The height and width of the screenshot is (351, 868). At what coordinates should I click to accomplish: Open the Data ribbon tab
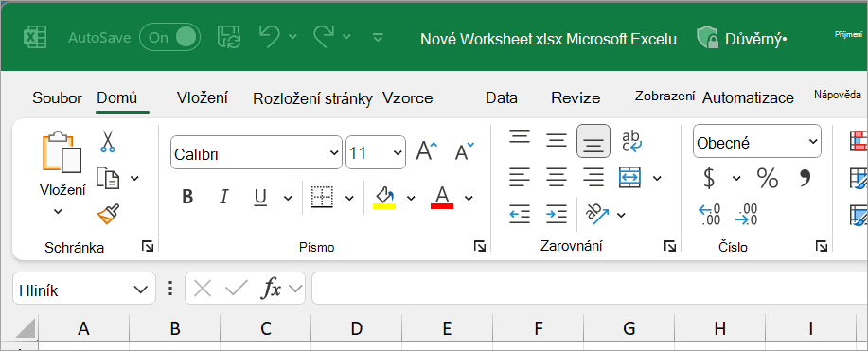click(x=502, y=98)
